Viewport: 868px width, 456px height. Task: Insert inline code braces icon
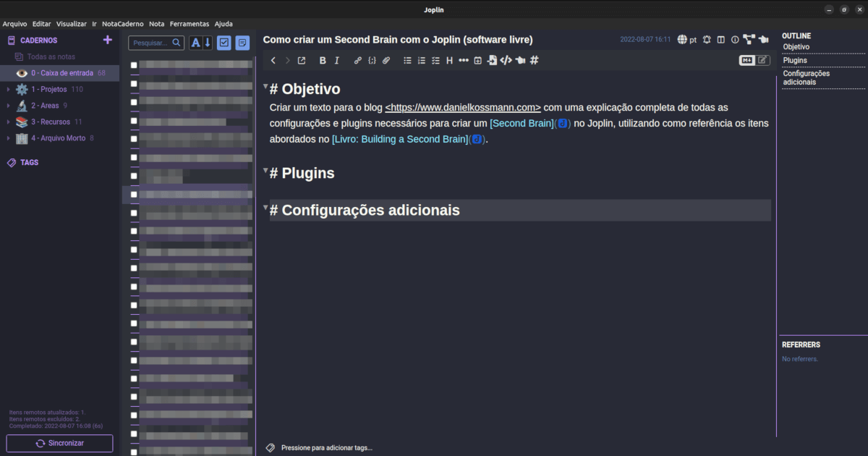pyautogui.click(x=372, y=61)
